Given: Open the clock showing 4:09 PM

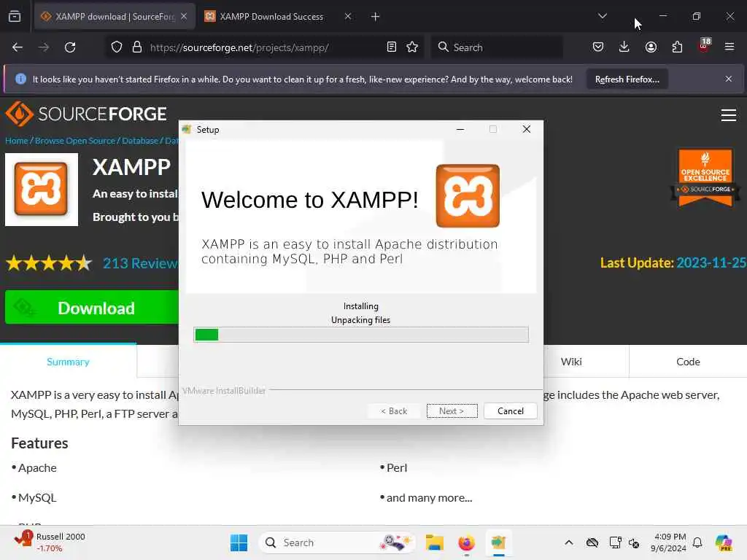Looking at the screenshot, I should (669, 542).
